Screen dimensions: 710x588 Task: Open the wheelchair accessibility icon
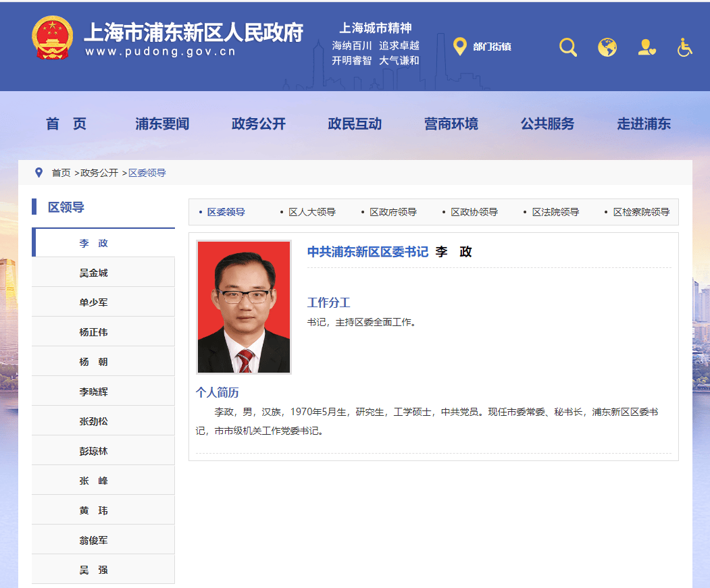click(685, 47)
